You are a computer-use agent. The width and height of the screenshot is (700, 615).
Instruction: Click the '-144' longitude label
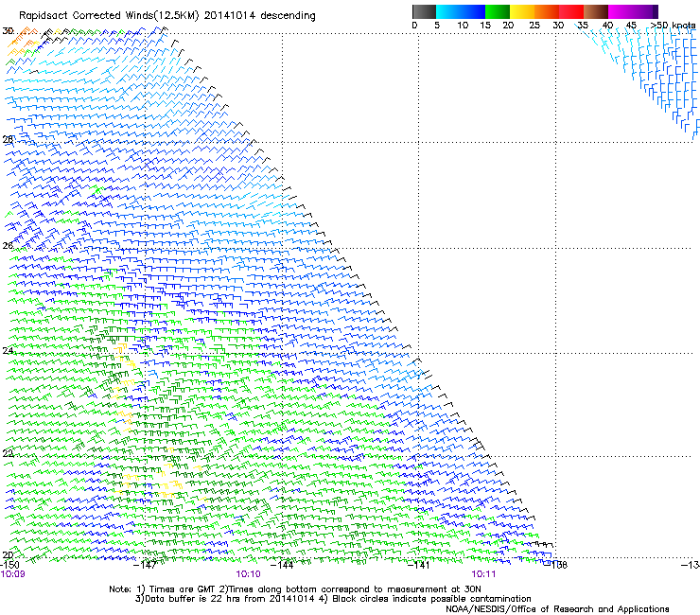[x=282, y=565]
